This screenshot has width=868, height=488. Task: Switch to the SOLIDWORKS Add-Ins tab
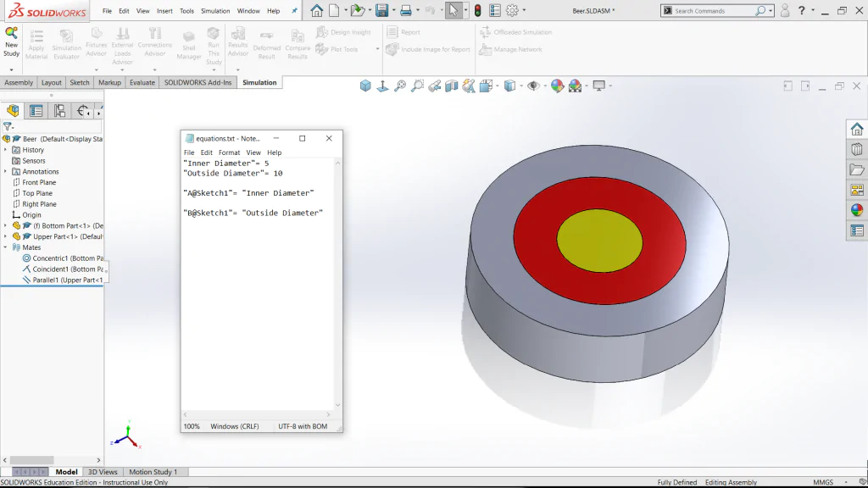[198, 82]
